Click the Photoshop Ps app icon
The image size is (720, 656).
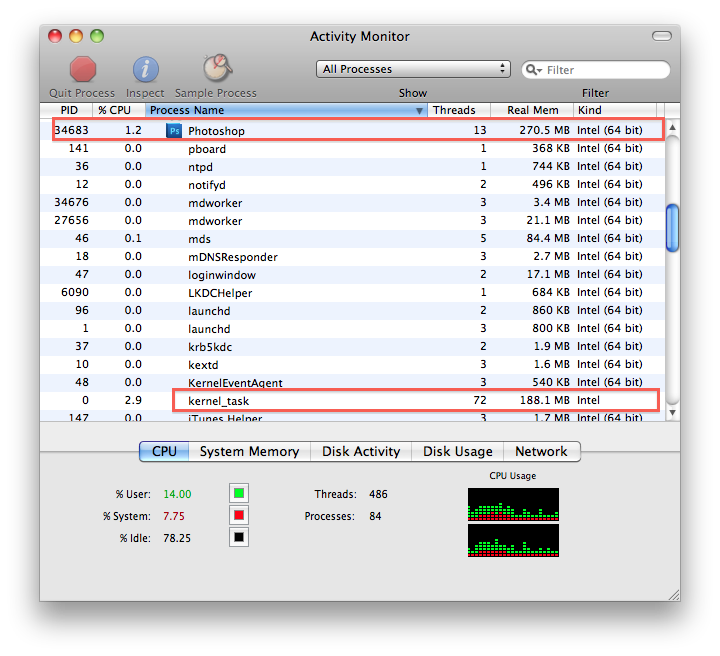[x=174, y=131]
